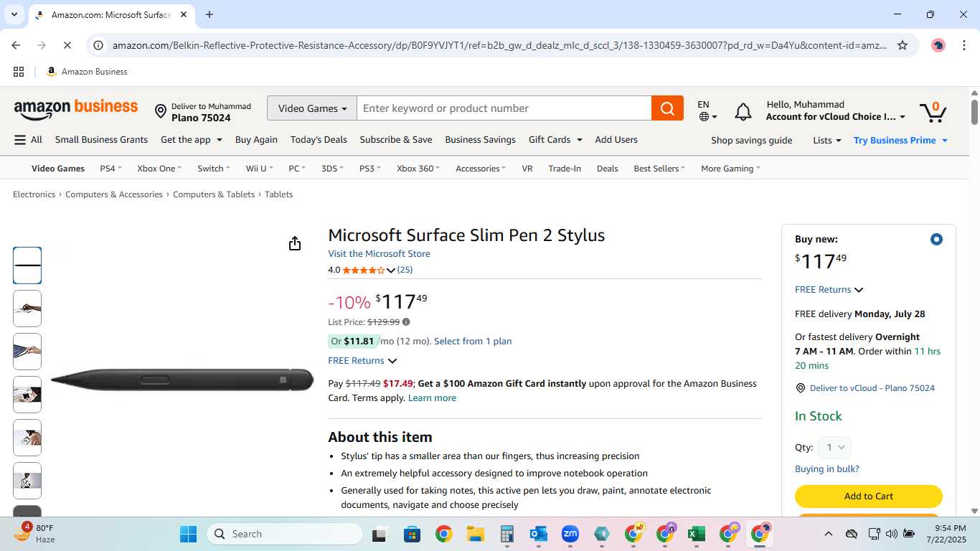Click Learn more about Business Card

pos(432,398)
